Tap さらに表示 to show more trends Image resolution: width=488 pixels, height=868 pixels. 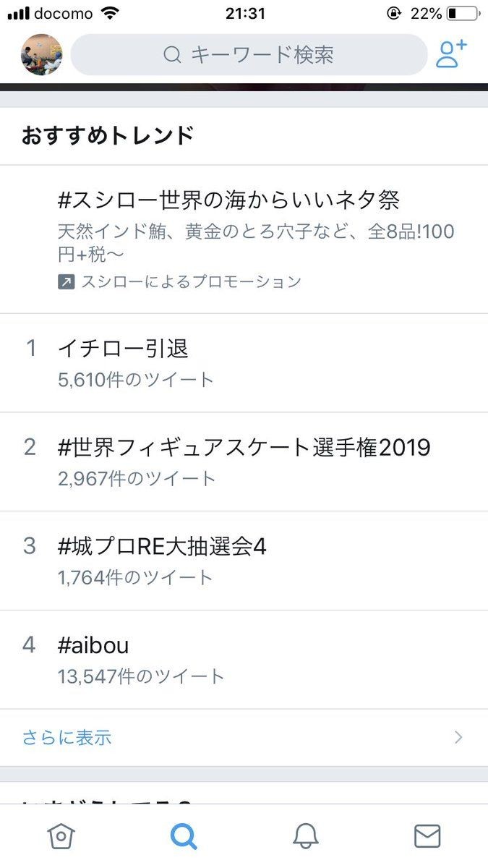(x=67, y=737)
